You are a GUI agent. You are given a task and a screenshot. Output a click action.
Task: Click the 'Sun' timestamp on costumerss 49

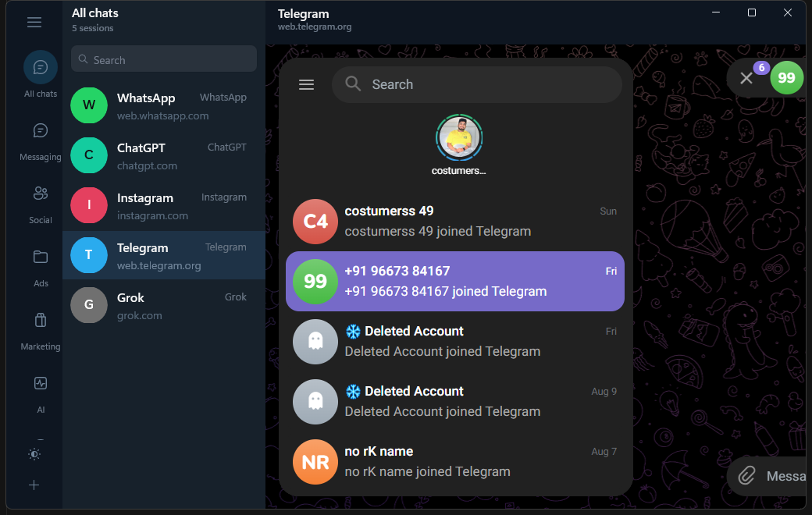click(x=608, y=211)
